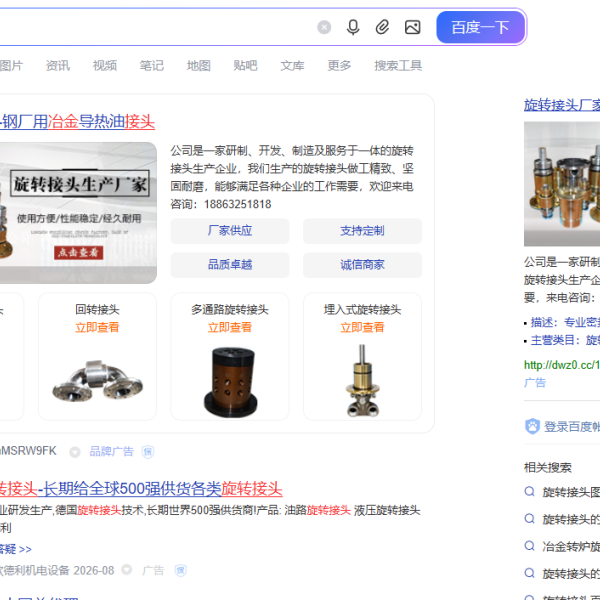Viewport: 600px width, 600px height.
Task: Open the 回转接头 product image
Action: coord(98,380)
